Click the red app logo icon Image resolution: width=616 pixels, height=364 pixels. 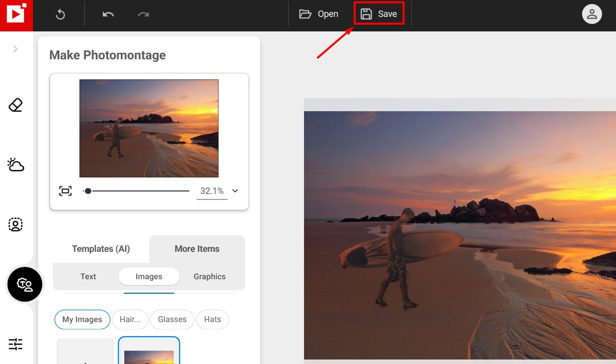coord(16,15)
